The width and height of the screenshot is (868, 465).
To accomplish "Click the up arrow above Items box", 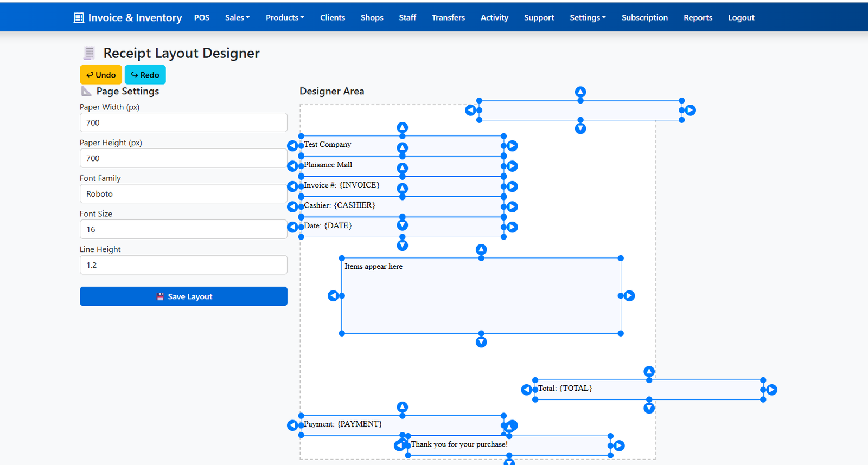I will click(x=481, y=249).
